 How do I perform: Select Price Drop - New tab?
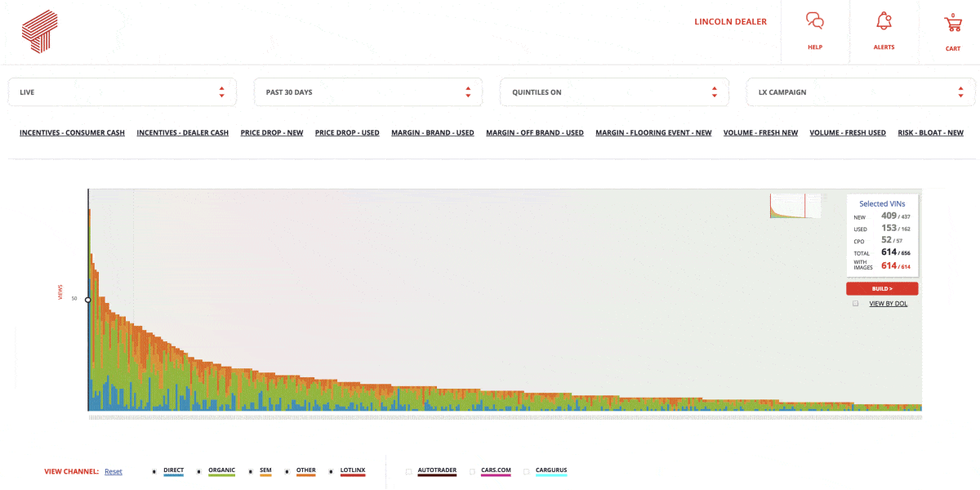tap(272, 133)
